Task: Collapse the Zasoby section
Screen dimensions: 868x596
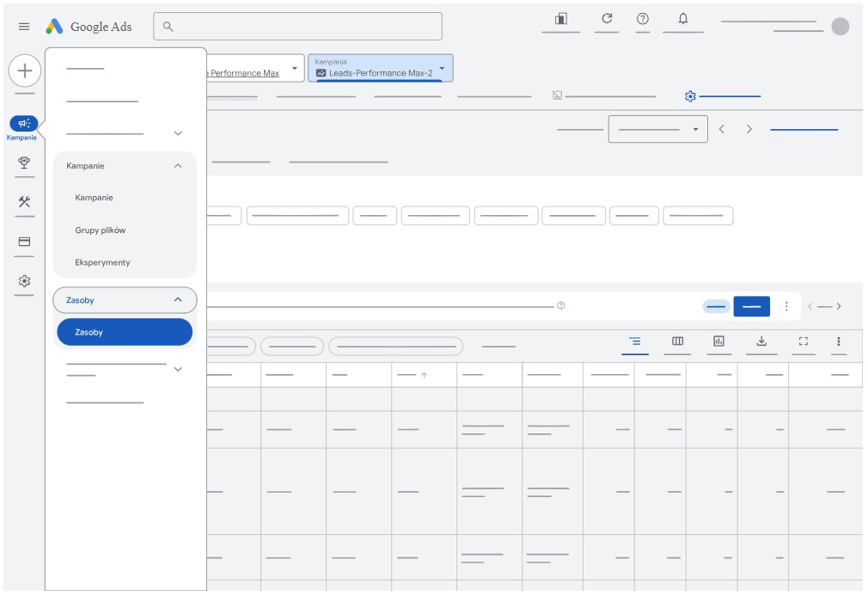Action: (178, 300)
